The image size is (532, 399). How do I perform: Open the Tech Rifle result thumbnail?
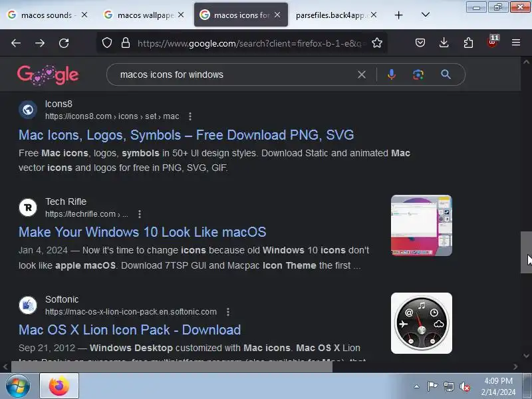[422, 225]
